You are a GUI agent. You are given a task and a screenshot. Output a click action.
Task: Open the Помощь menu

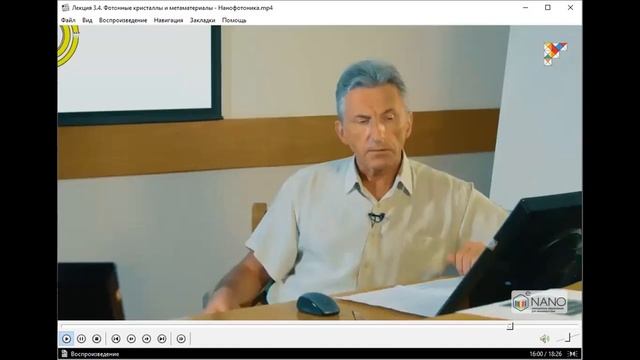point(234,20)
